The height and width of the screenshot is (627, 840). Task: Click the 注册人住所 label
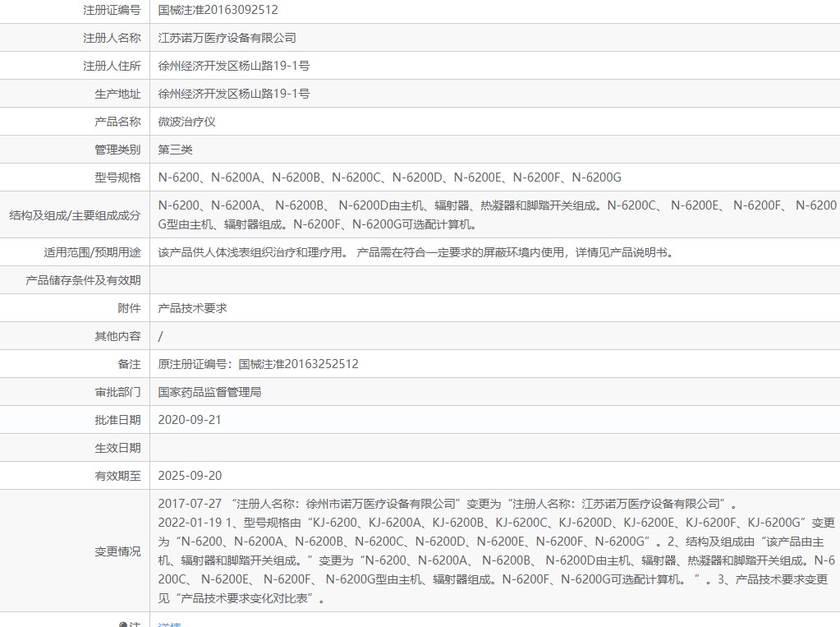(112, 66)
